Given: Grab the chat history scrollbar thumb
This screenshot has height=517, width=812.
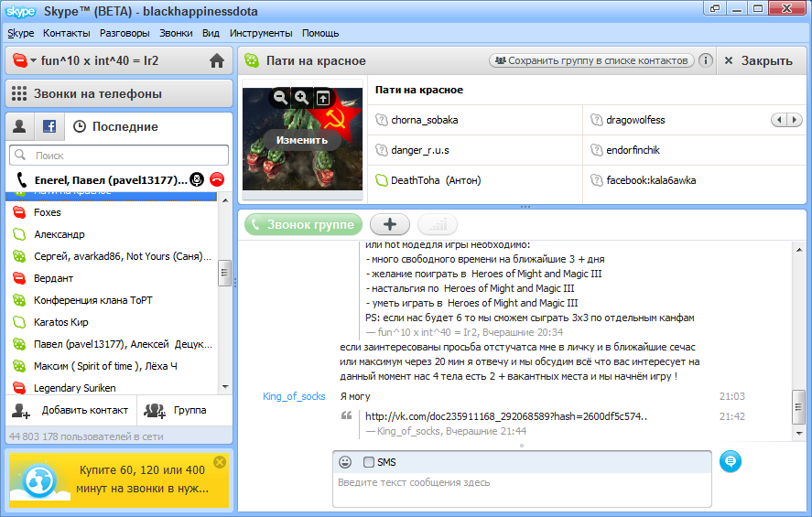Looking at the screenshot, I should tap(798, 406).
